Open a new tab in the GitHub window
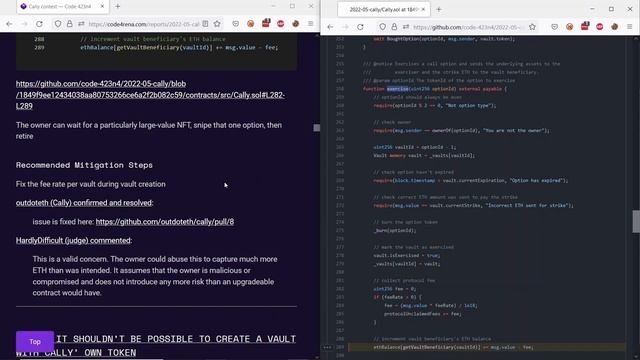The height and width of the screenshot is (360, 640). point(439,9)
